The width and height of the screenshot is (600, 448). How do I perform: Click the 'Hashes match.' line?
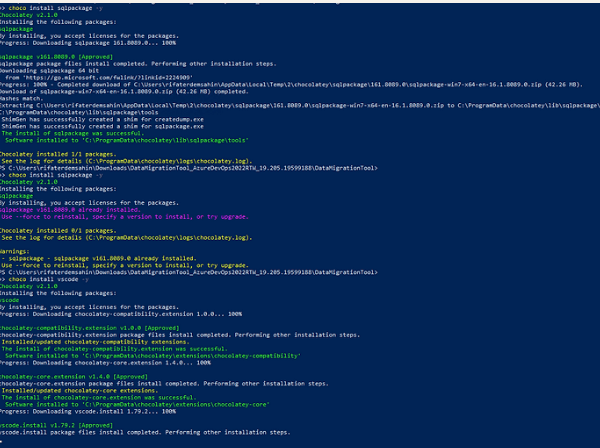tap(22, 98)
